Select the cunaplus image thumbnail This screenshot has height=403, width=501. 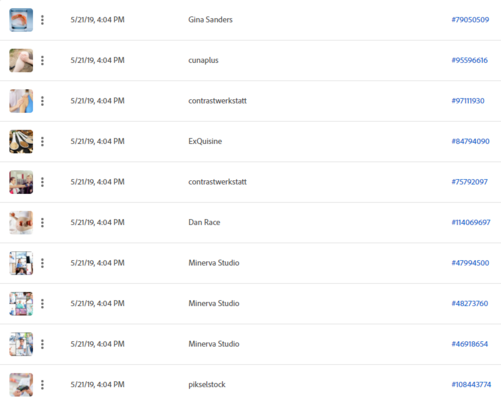point(21,60)
